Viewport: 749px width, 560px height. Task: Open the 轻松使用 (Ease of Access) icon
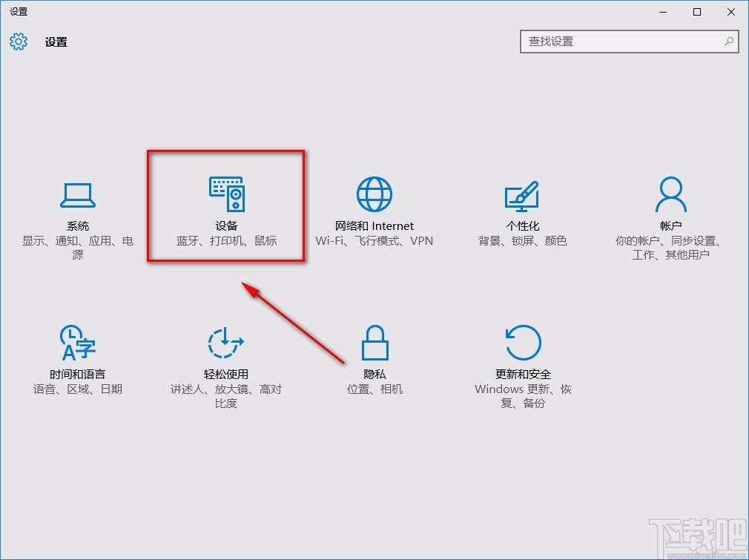(225, 342)
